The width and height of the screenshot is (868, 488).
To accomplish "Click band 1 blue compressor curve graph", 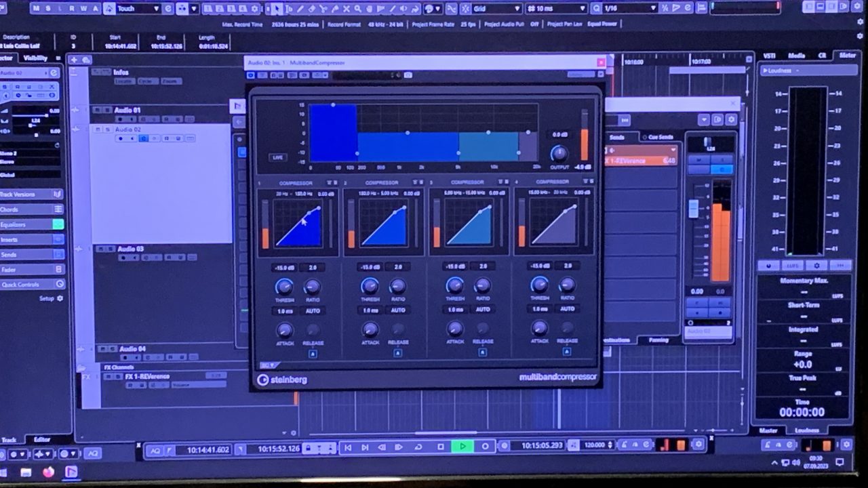I will 298,223.
